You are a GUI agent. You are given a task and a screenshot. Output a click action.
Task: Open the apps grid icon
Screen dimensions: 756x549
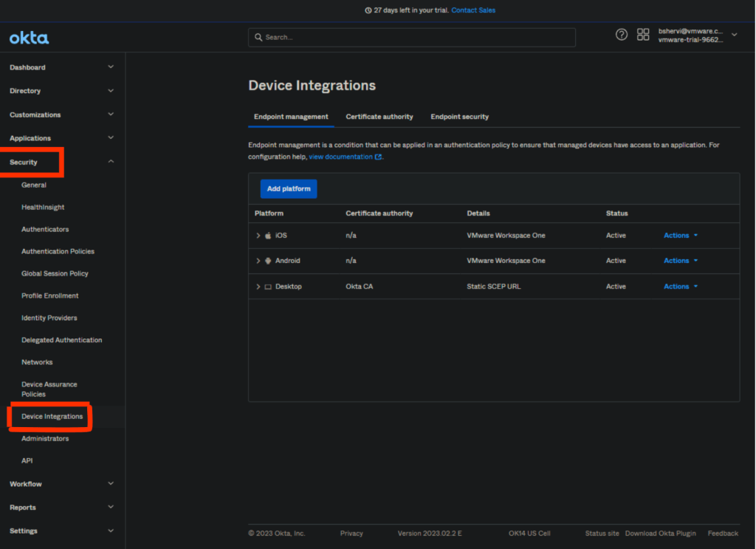pyautogui.click(x=643, y=35)
